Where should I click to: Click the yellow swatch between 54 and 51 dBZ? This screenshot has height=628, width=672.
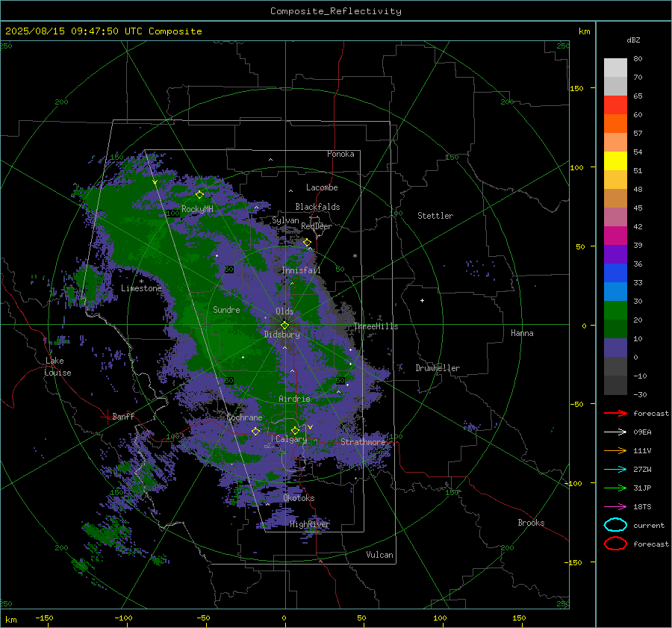615,161
